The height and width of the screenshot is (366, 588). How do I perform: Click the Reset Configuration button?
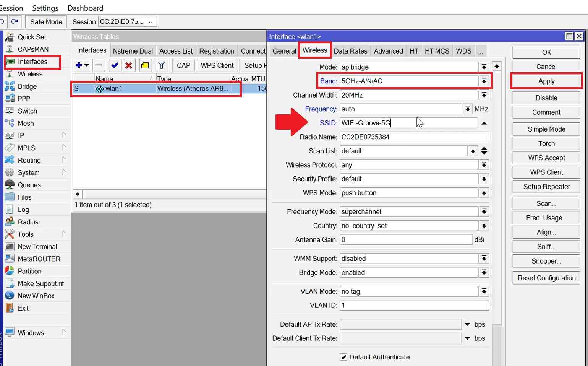[x=546, y=278]
